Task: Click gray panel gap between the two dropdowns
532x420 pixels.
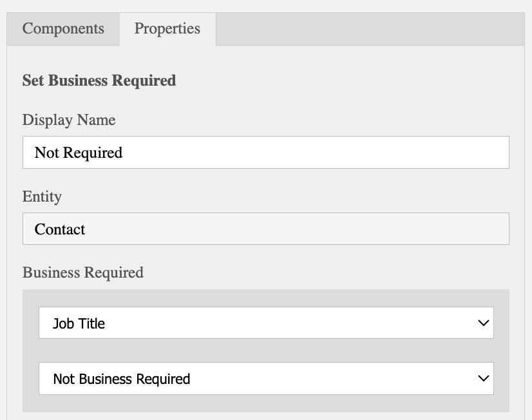Action: [265, 350]
